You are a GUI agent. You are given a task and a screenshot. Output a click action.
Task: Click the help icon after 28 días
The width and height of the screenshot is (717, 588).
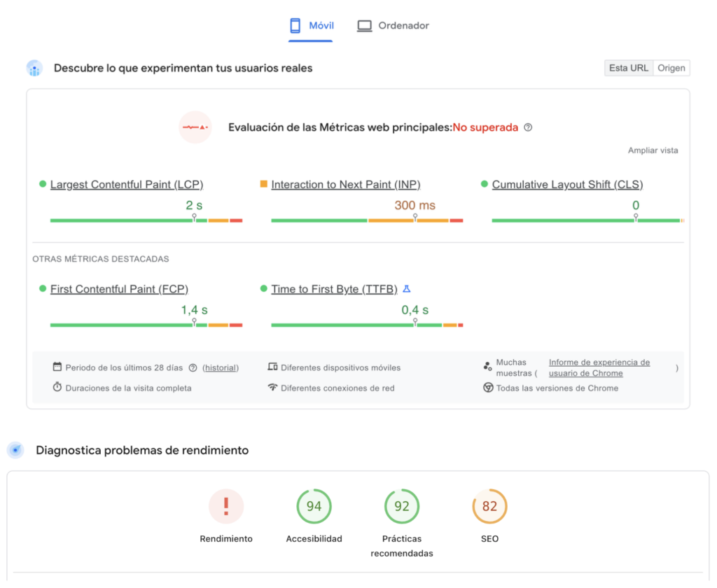(193, 367)
